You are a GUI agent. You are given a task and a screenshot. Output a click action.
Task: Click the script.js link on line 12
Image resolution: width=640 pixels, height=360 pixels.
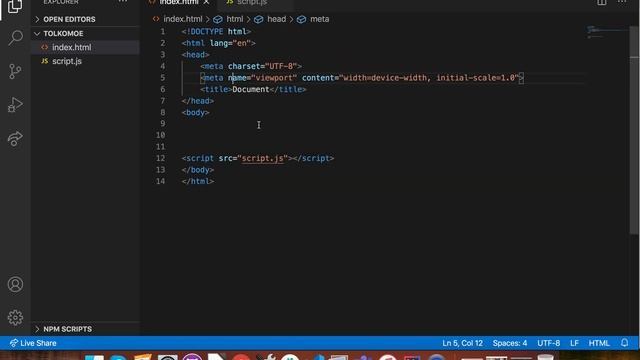click(x=262, y=158)
